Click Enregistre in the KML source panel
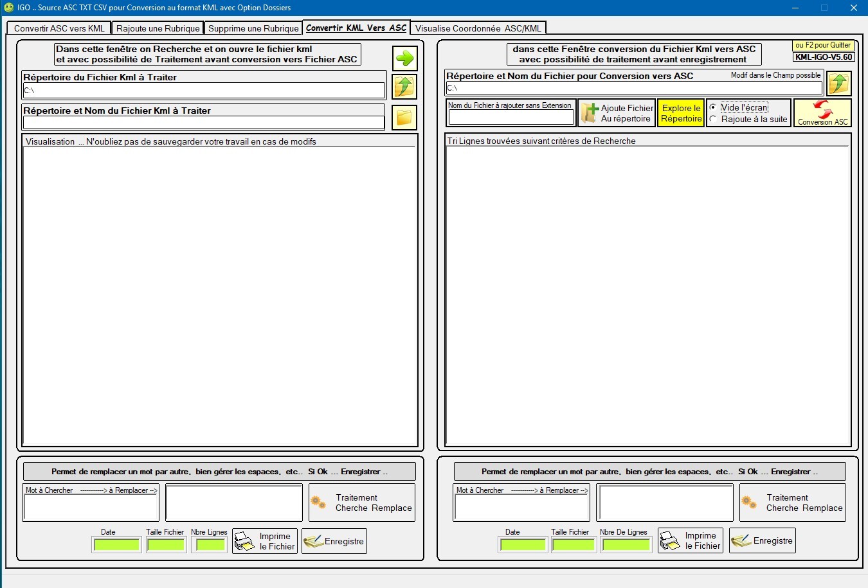 (x=334, y=541)
